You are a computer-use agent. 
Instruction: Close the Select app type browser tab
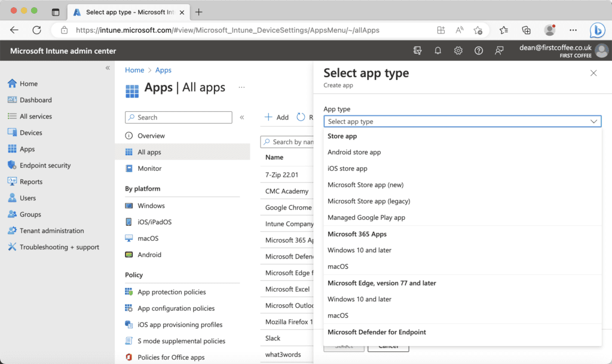[182, 12]
